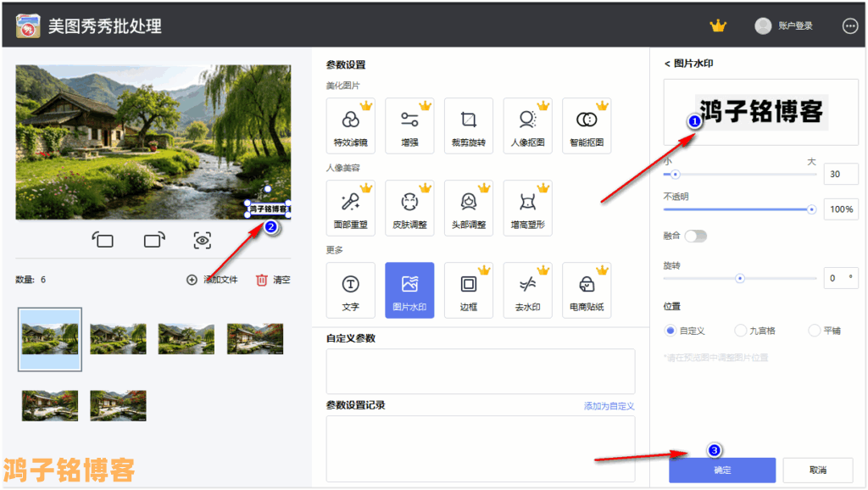Select the 增强 enhance tool
The height and width of the screenshot is (490, 868).
click(x=409, y=125)
